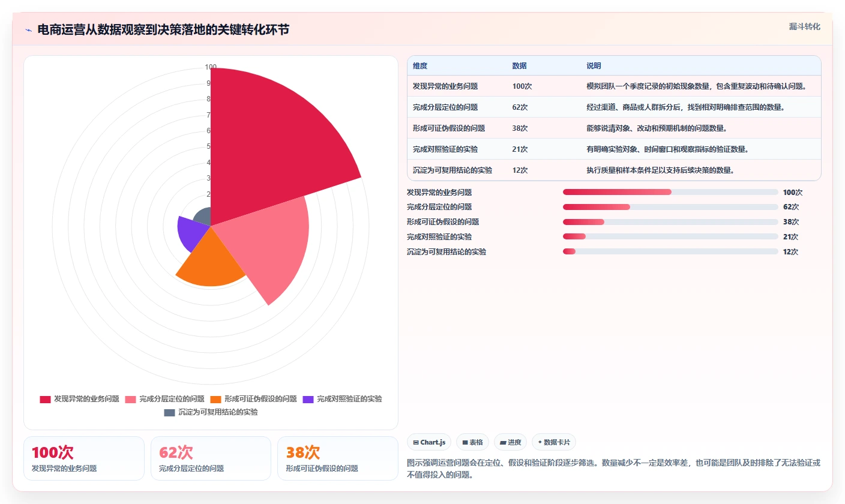Click the 数据 column header

click(x=520, y=66)
